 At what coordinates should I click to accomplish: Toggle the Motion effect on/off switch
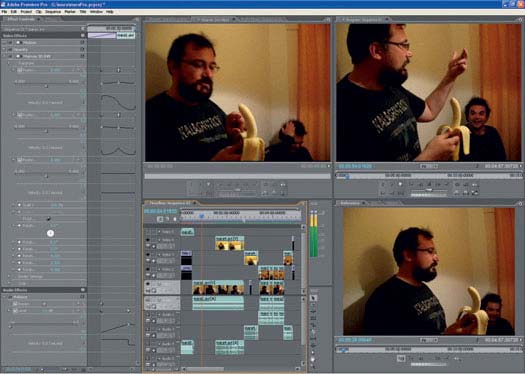point(10,43)
